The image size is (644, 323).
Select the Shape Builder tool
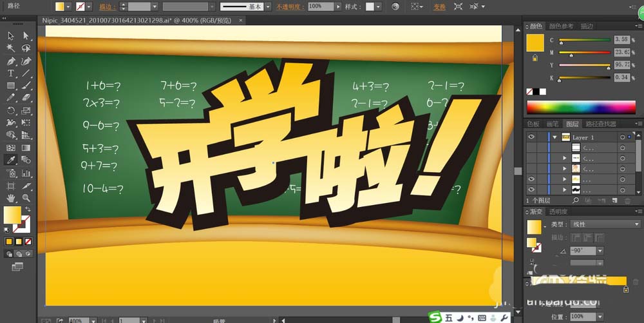tap(11, 135)
